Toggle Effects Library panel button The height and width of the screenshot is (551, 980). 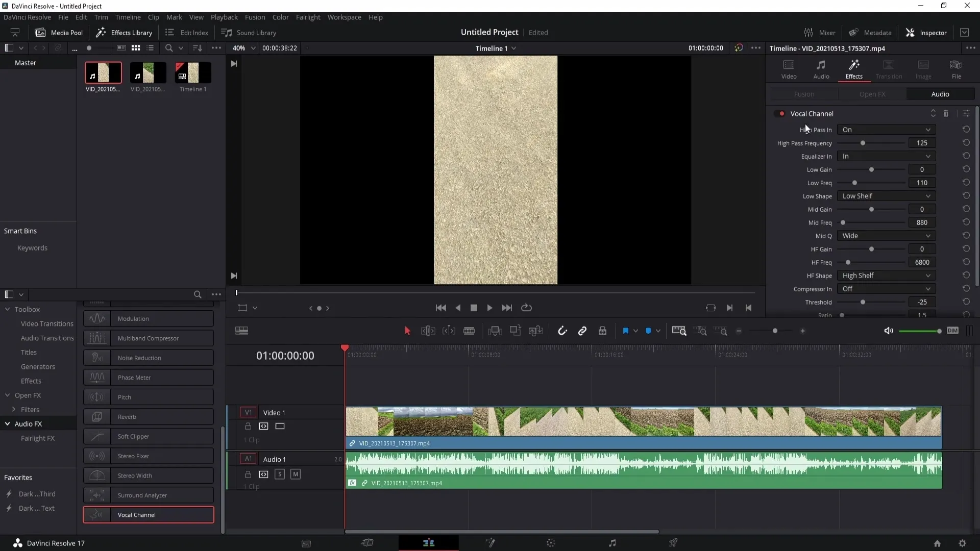[124, 32]
